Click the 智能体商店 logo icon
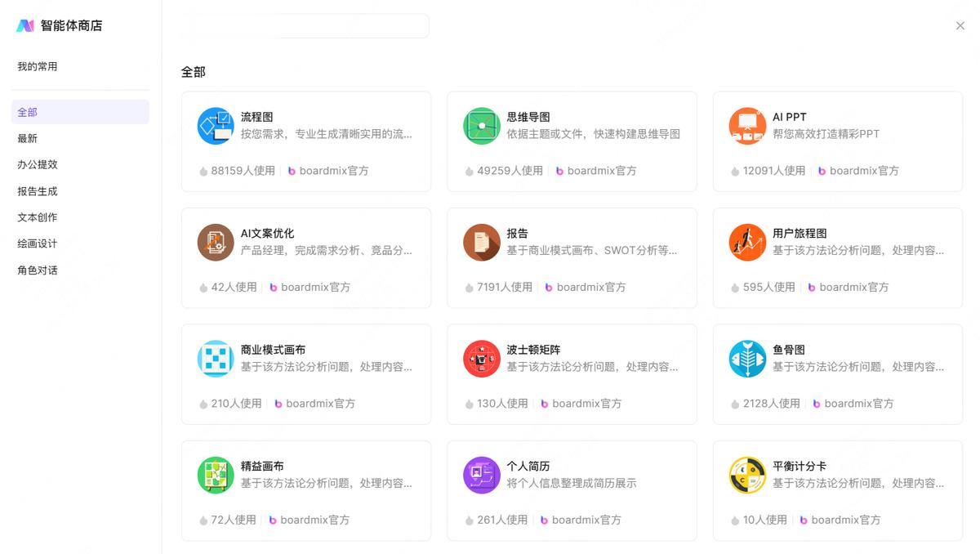980x554 pixels. [x=25, y=25]
